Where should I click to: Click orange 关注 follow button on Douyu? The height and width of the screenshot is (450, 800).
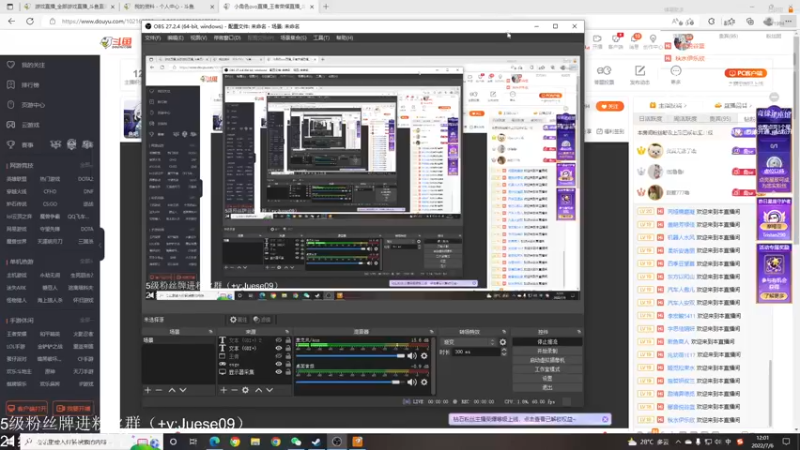[610, 106]
